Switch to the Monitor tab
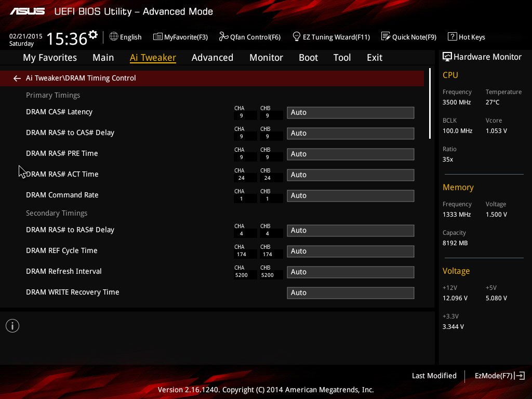Viewport: 532px width, 399px height. 267,58
